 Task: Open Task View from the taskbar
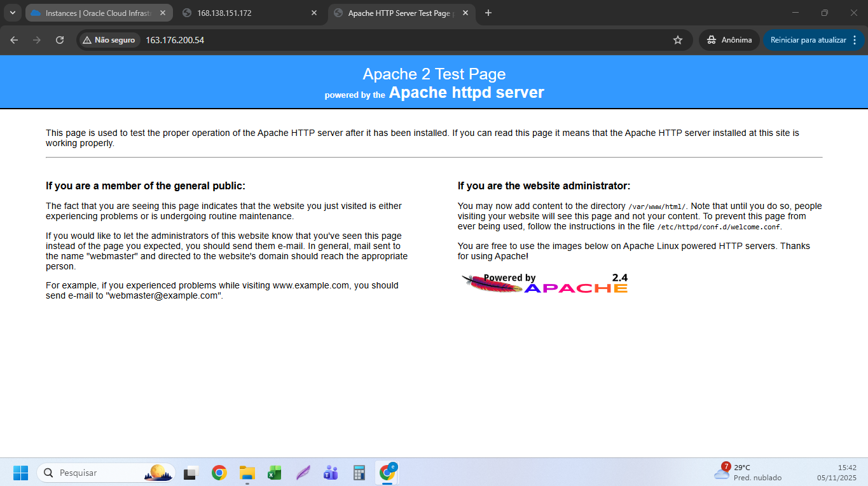click(x=191, y=473)
